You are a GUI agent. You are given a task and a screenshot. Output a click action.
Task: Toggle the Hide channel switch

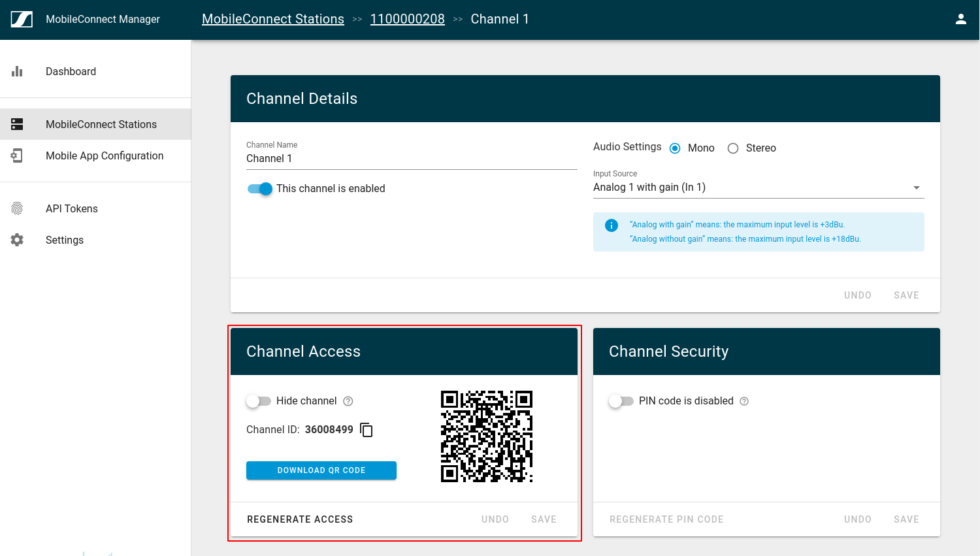(x=259, y=401)
